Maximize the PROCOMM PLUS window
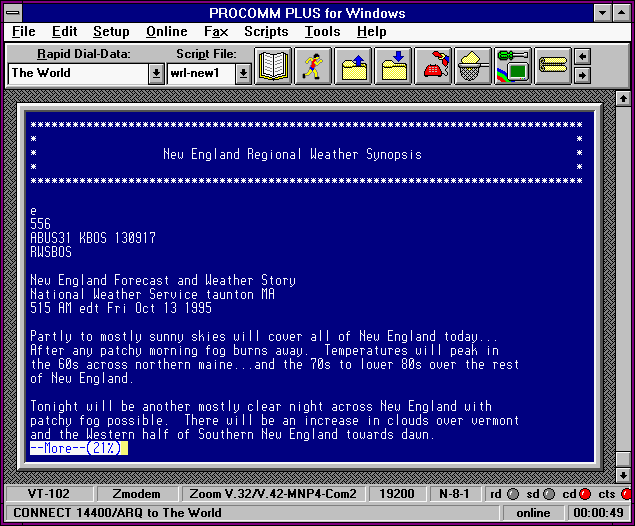Viewport: 635px width, 526px height. [x=621, y=13]
